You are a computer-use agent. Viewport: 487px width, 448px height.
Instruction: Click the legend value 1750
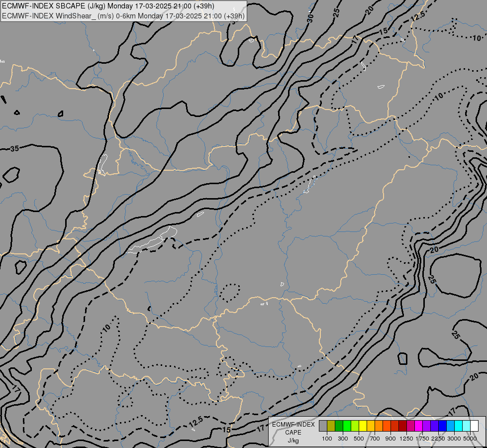[422, 439]
